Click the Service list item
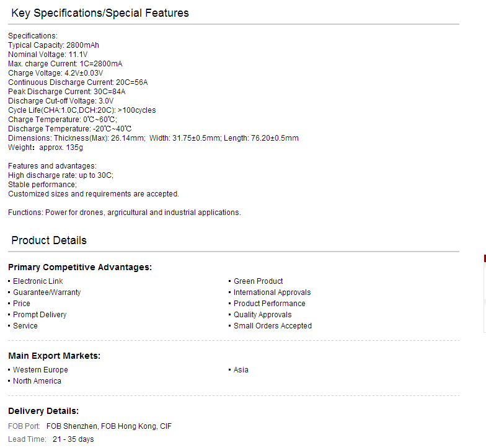The height and width of the screenshot is (448, 486). [x=25, y=326]
